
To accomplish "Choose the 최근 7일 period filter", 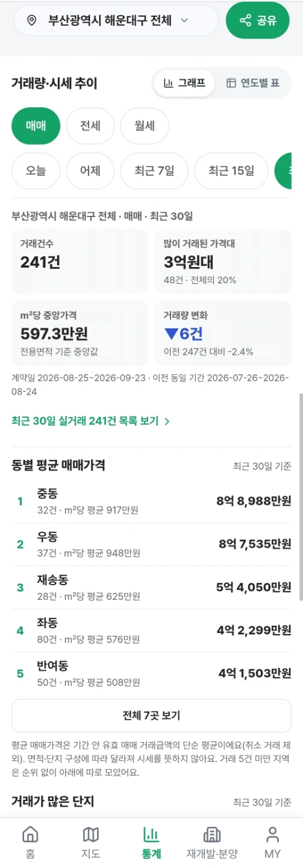I will point(155,171).
